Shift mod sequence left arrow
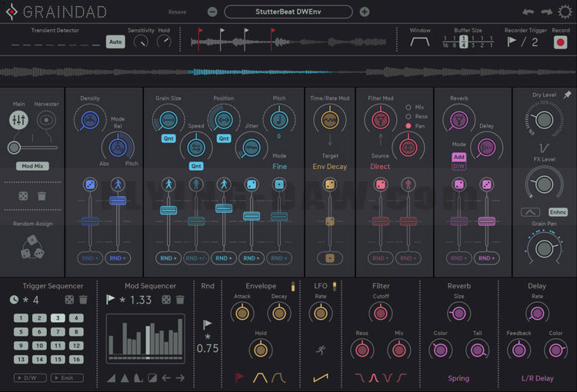The image size is (577, 392). coord(166,377)
